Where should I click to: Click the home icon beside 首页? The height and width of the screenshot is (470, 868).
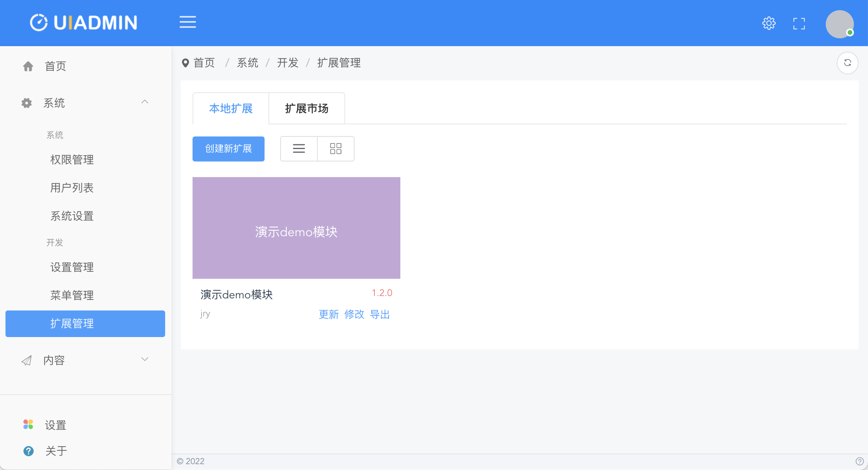pos(28,66)
